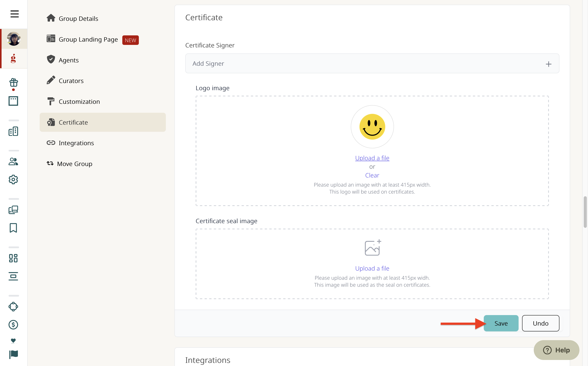The width and height of the screenshot is (588, 366).
Task: Click the 'Logo image' label
Action: (x=212, y=88)
